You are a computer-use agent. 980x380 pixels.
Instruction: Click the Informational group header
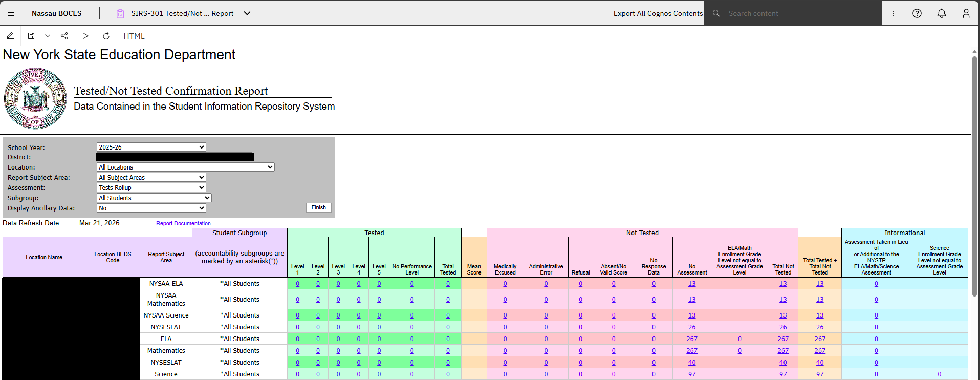pyautogui.click(x=905, y=233)
